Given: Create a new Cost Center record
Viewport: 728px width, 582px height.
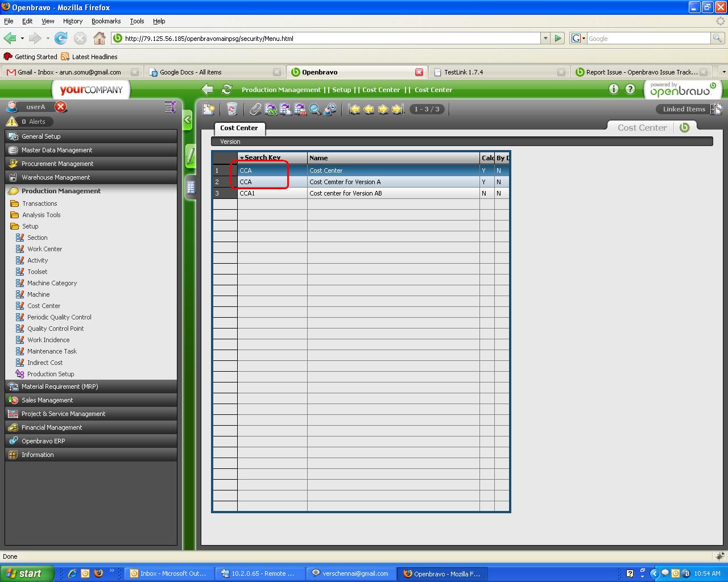Looking at the screenshot, I should click(x=209, y=109).
